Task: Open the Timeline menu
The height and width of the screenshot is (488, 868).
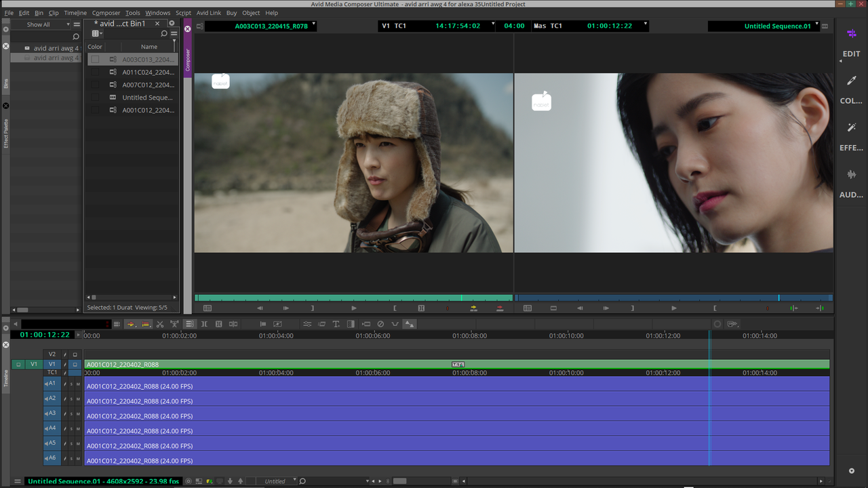Action: pyautogui.click(x=75, y=13)
